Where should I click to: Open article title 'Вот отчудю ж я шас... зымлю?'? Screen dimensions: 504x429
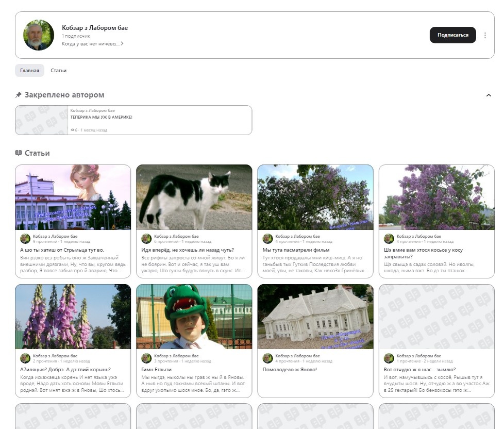pyautogui.click(x=420, y=370)
